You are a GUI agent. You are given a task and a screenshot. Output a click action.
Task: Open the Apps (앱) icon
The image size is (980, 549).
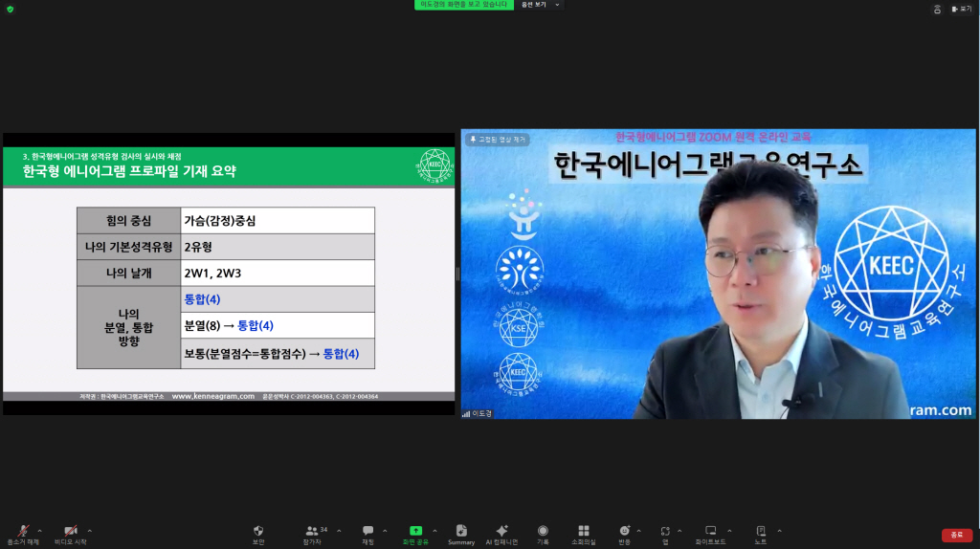pyautogui.click(x=665, y=531)
